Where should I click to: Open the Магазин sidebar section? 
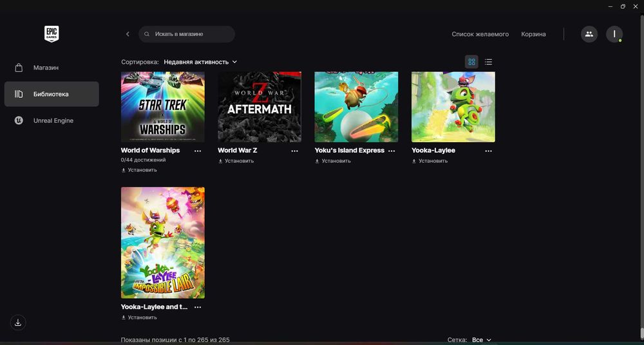tap(52, 68)
